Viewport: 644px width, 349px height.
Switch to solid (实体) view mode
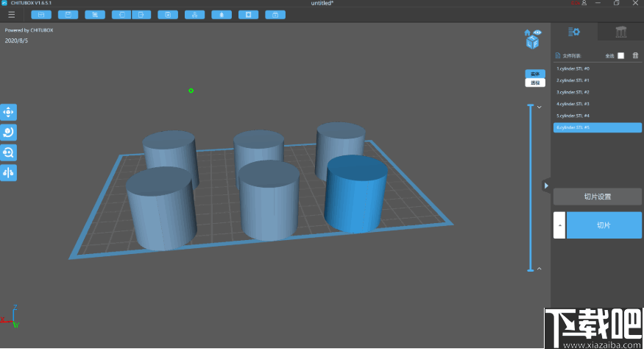[x=535, y=74]
